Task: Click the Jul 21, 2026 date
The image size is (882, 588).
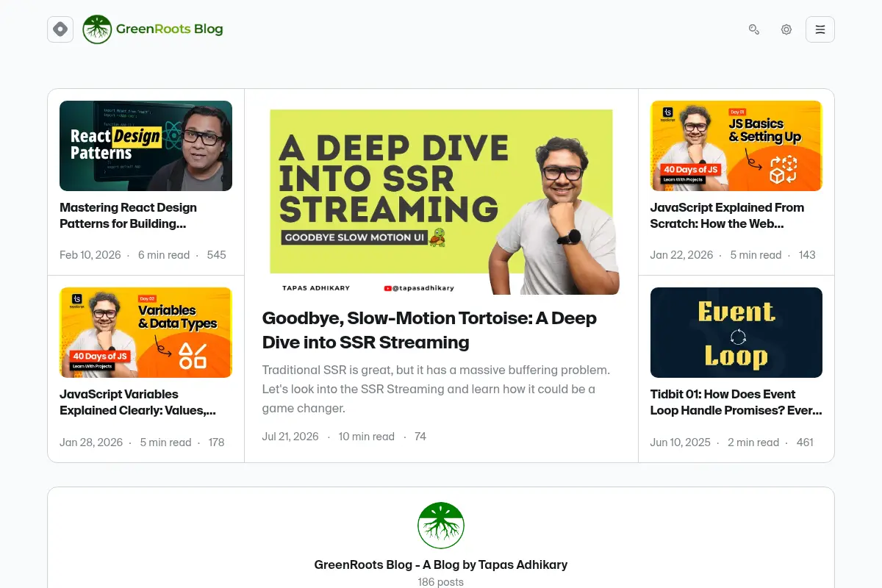Action: point(290,437)
